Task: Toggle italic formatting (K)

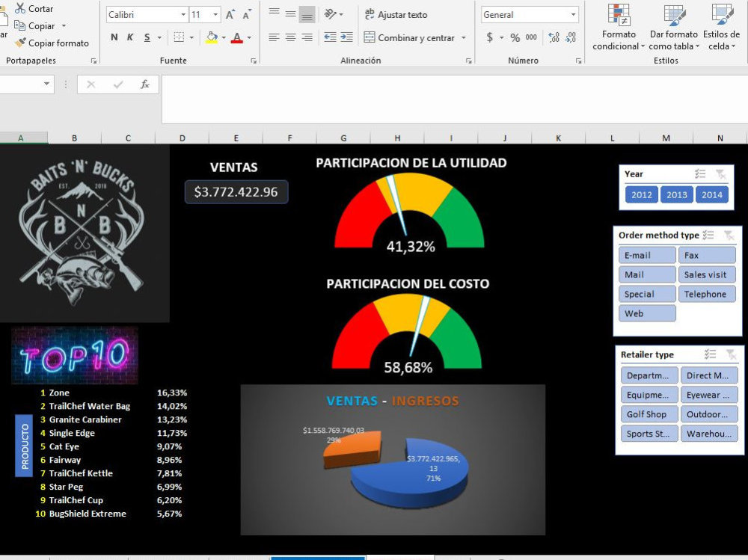Action: tap(130, 37)
